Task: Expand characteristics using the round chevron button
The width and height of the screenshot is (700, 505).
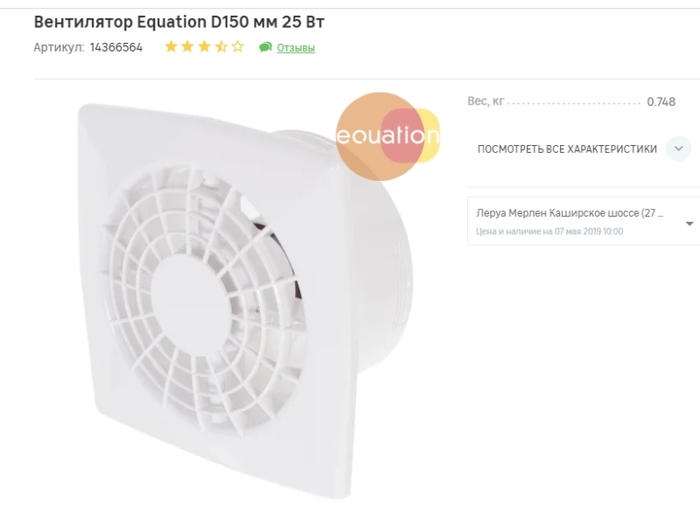Action: pyautogui.click(x=678, y=149)
